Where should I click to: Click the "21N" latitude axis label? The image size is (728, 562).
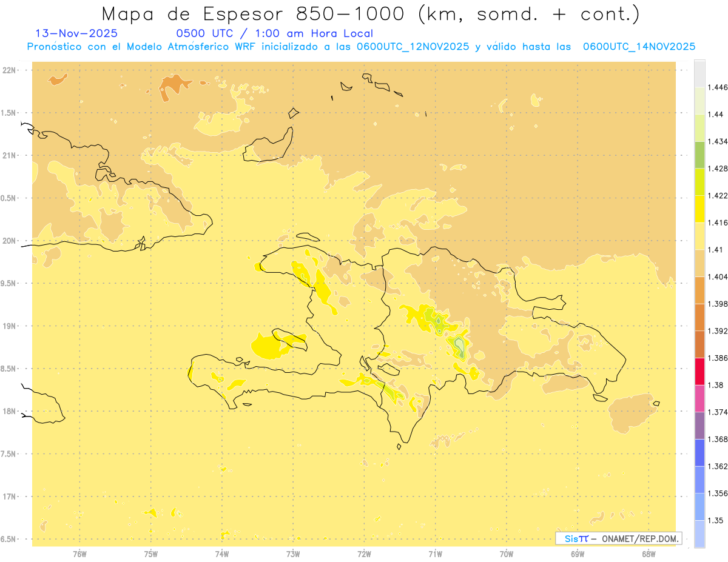(x=10, y=155)
